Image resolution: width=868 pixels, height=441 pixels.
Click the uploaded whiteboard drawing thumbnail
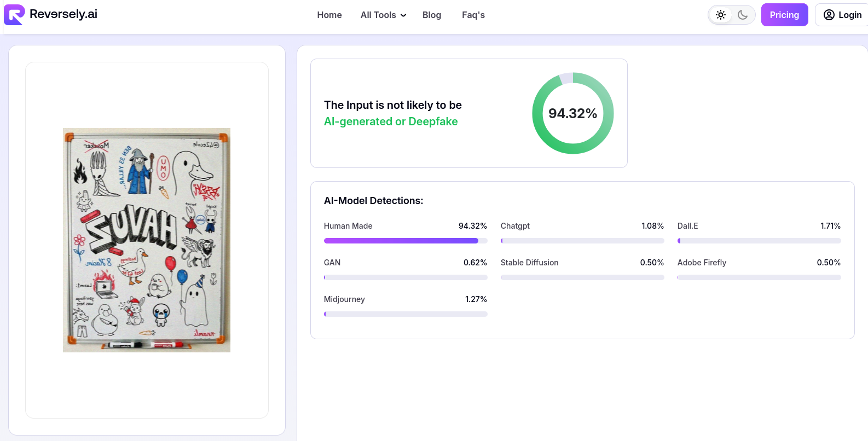(x=147, y=240)
